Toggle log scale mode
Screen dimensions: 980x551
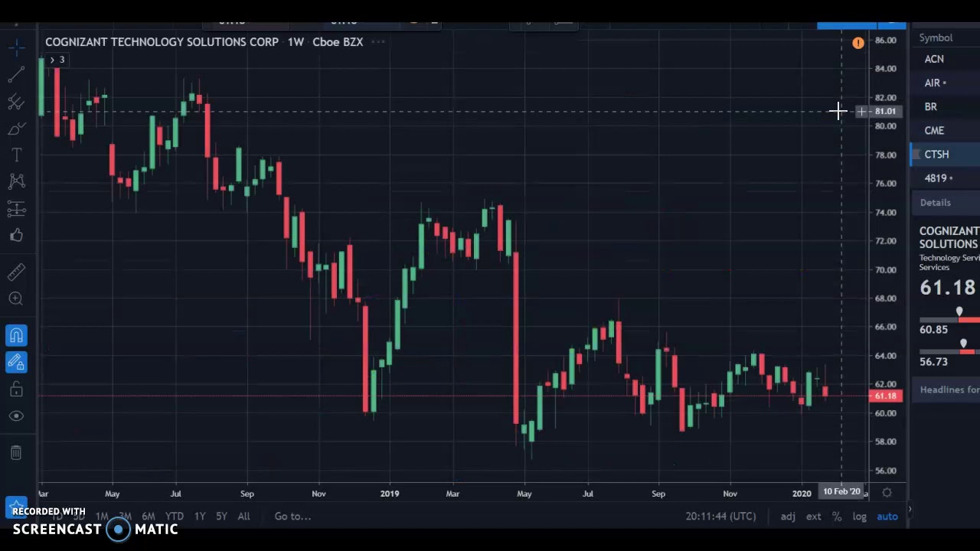pyautogui.click(x=860, y=517)
